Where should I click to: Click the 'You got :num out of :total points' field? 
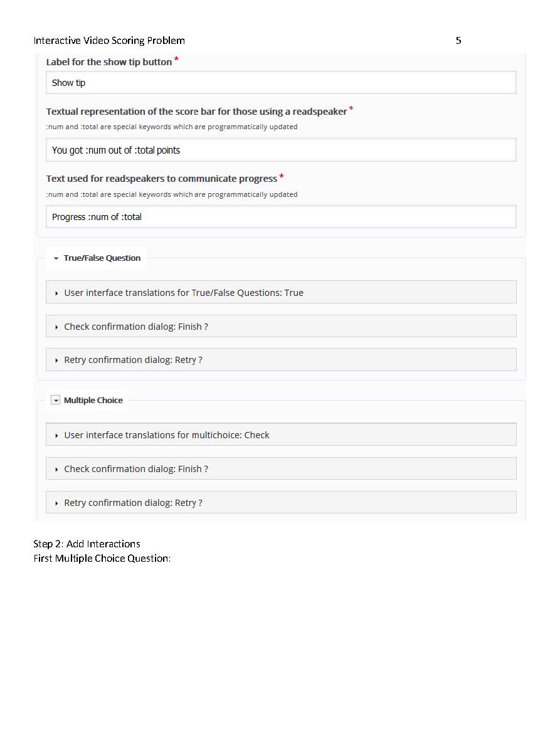(x=281, y=150)
